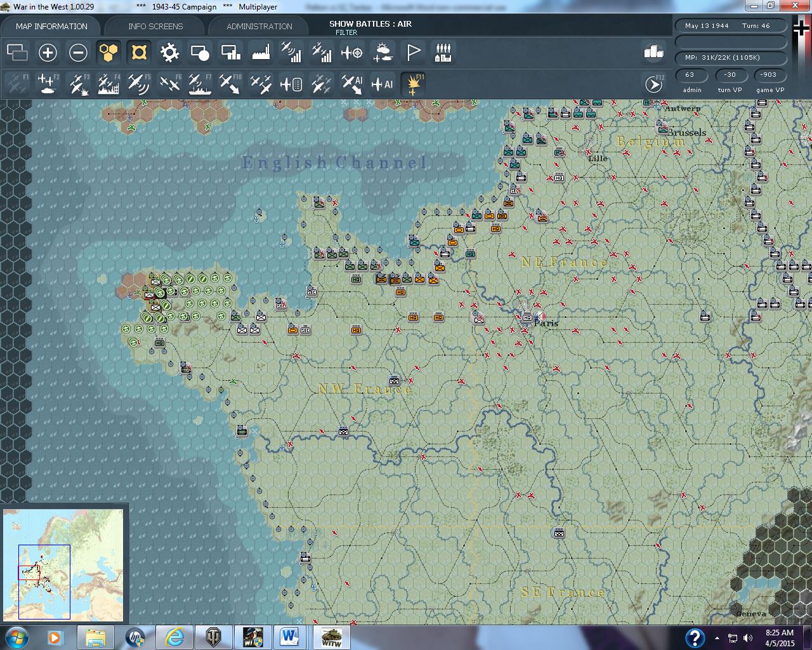The height and width of the screenshot is (650, 812).
Task: Zoom out with the minus icon
Action: pyautogui.click(x=78, y=52)
